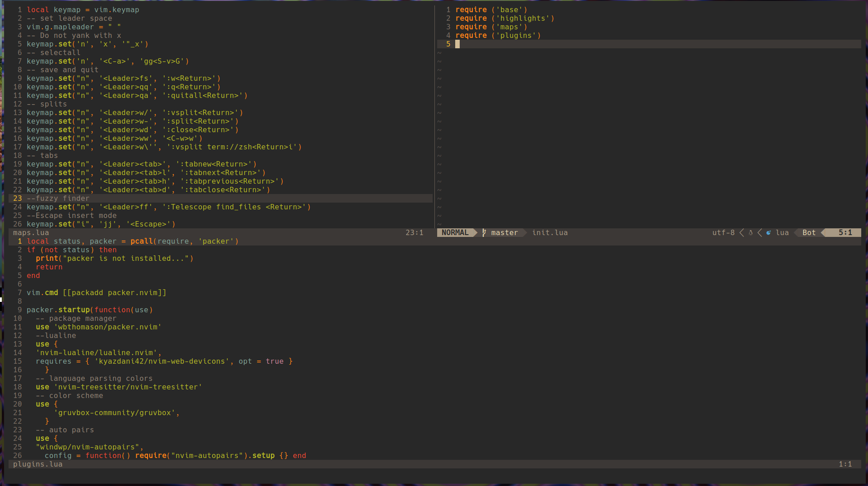The width and height of the screenshot is (868, 486).
Task: Click the git branch icon in lualine
Action: click(484, 232)
